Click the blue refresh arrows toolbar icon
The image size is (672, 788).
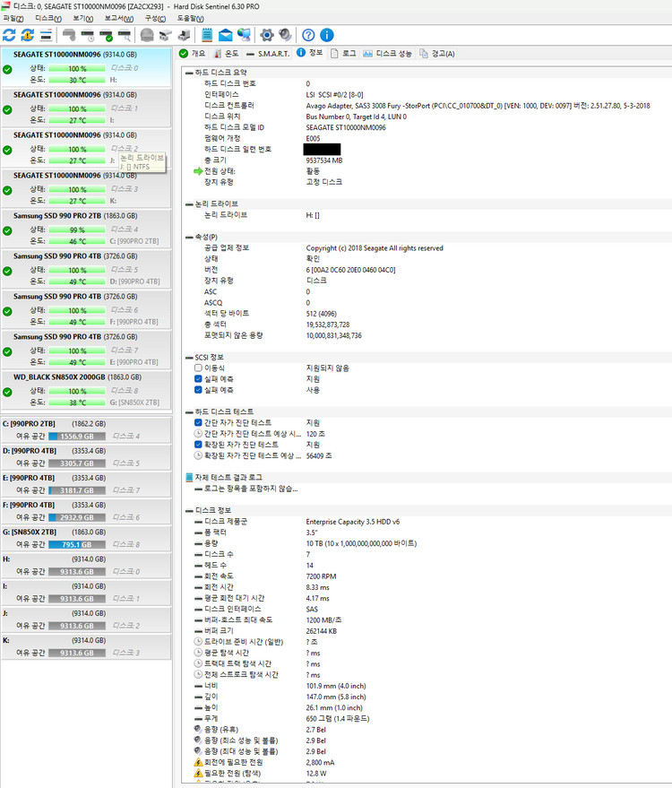coord(9,35)
